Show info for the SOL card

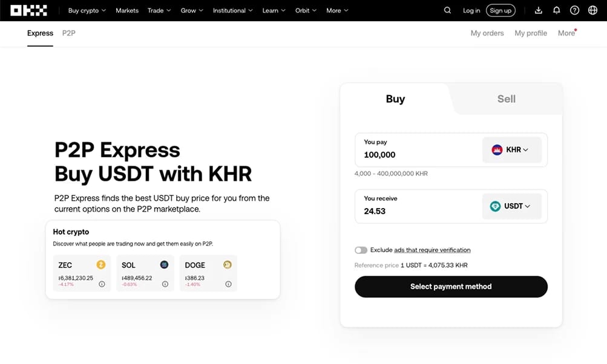click(x=165, y=284)
